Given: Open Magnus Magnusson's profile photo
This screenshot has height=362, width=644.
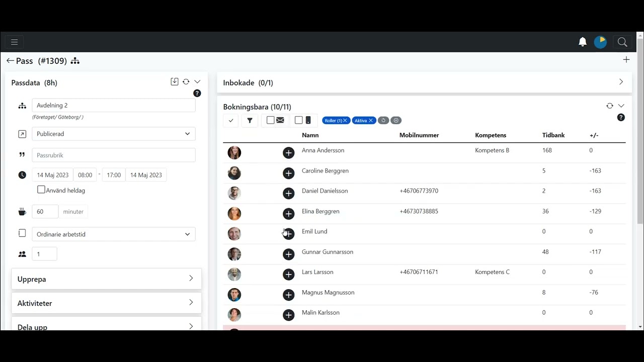Looking at the screenshot, I should [234, 295].
